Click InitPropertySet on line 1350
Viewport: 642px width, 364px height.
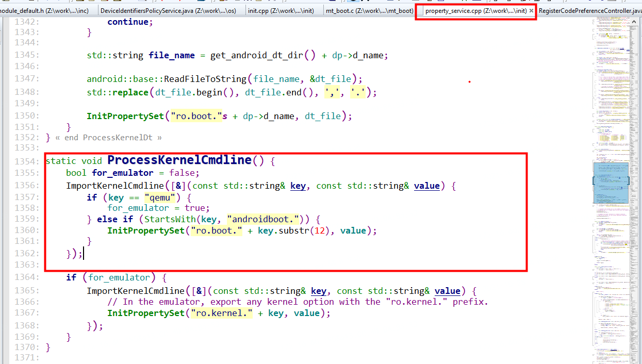125,116
